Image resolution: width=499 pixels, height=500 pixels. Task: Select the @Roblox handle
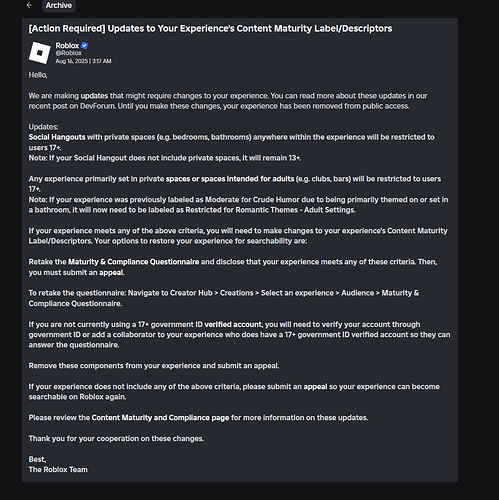(x=69, y=53)
